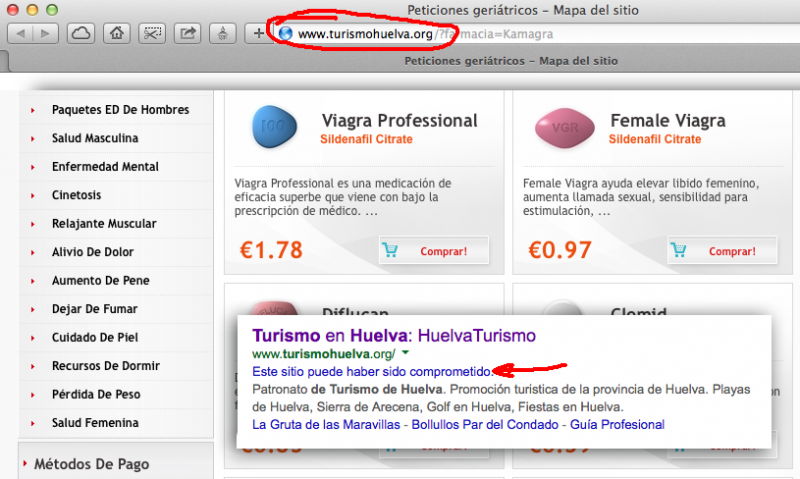The image size is (800, 479).
Task: Open the Turismo en Huelva search result title
Action: point(394,336)
